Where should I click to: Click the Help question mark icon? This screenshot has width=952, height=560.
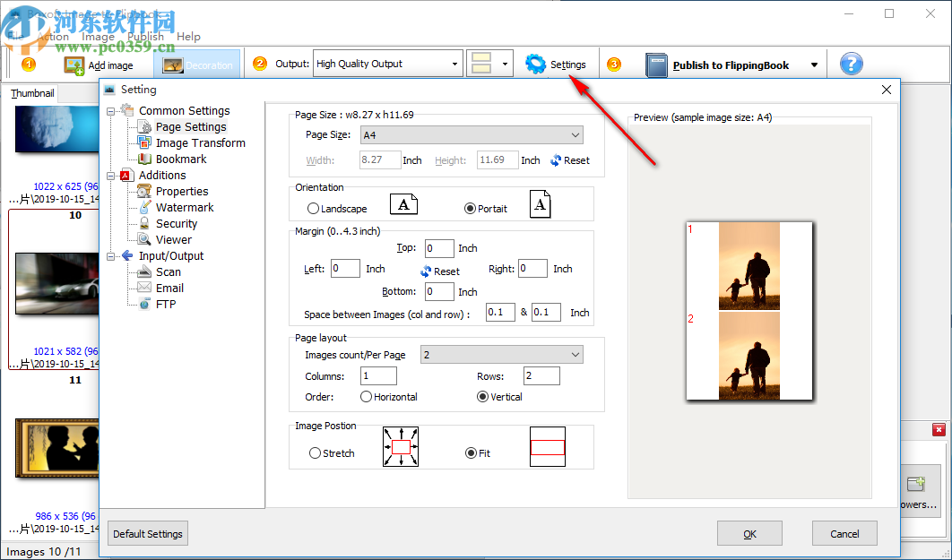850,63
